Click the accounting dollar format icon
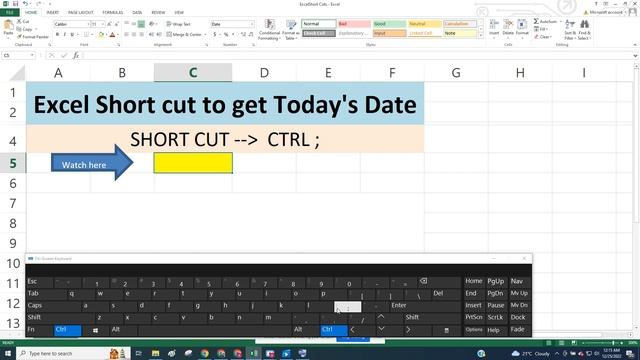 coord(215,35)
